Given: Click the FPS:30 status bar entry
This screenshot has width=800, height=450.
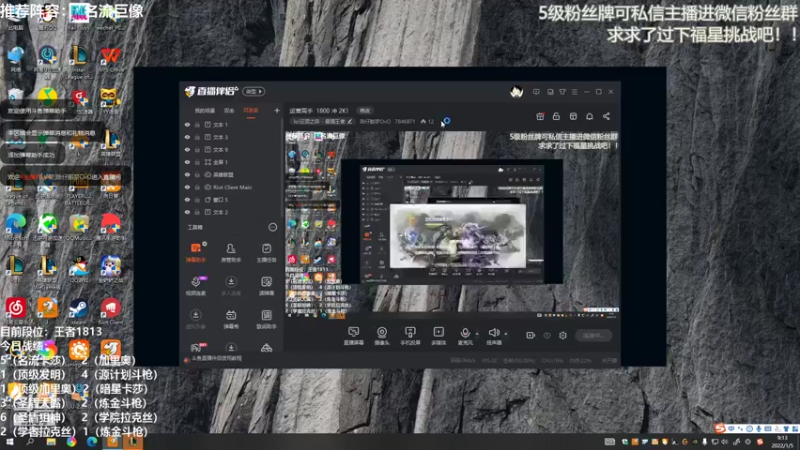Looking at the screenshot, I should (489, 361).
